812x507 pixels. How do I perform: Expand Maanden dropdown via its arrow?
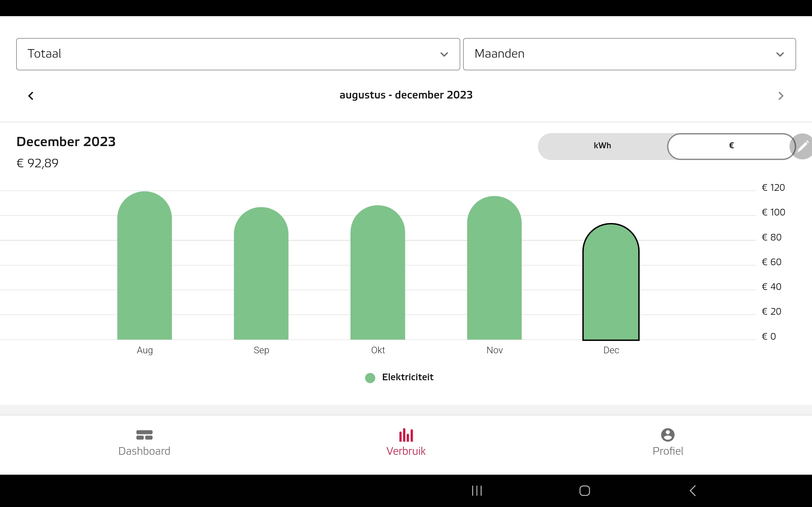pos(780,54)
